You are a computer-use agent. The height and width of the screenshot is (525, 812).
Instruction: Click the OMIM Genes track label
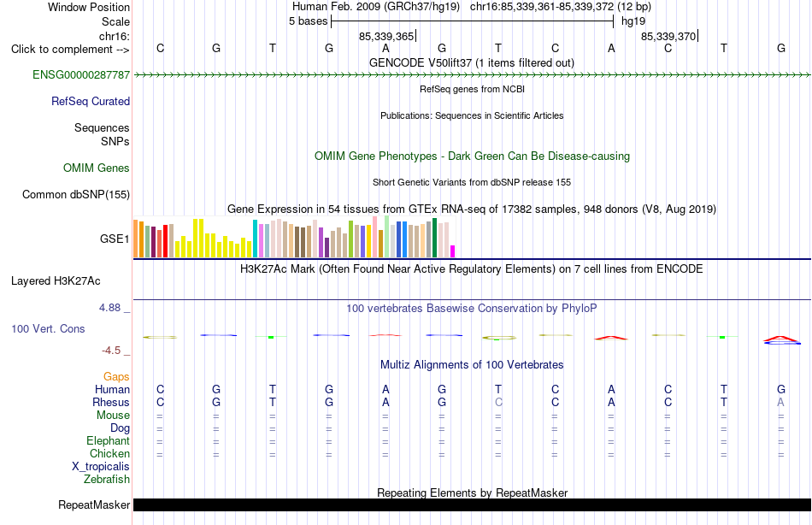pos(97,168)
